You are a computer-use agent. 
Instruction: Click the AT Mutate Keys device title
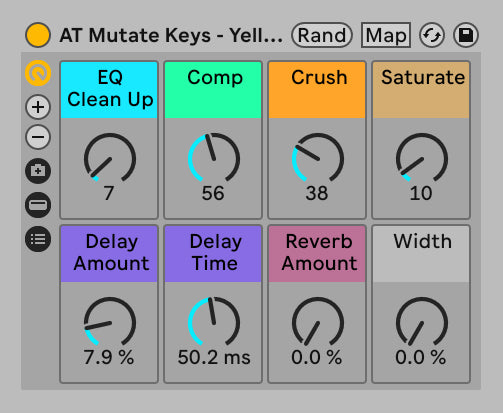click(171, 35)
